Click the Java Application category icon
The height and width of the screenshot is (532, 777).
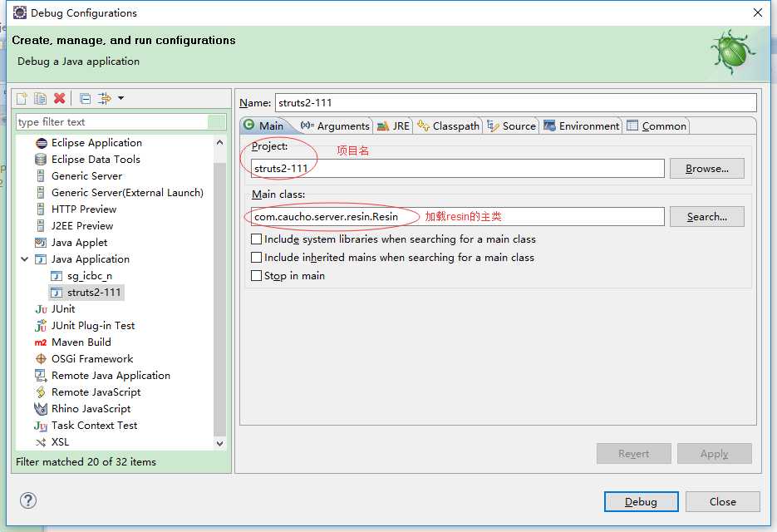point(41,259)
